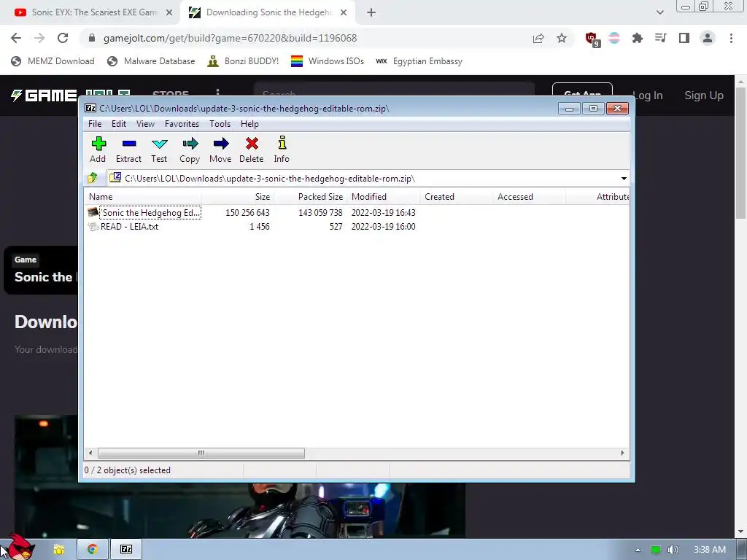Click the red Delete icon
The height and width of the screenshot is (560, 747).
(x=252, y=149)
